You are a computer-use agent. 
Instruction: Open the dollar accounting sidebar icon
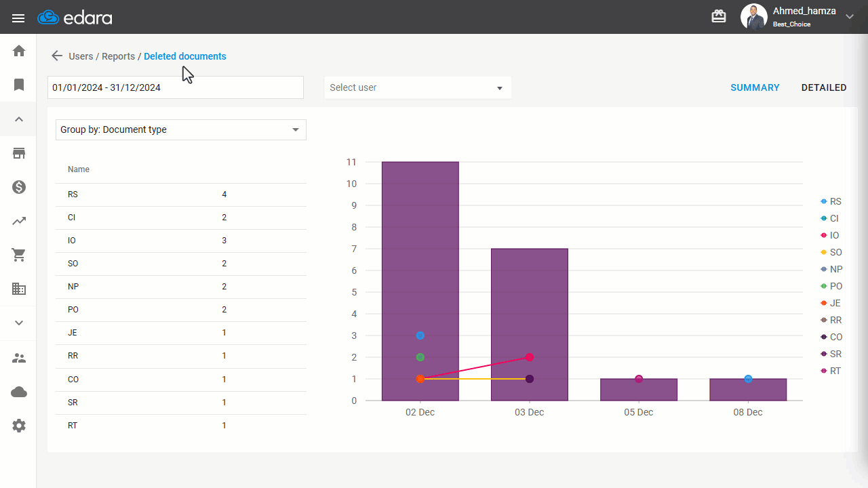(x=19, y=187)
